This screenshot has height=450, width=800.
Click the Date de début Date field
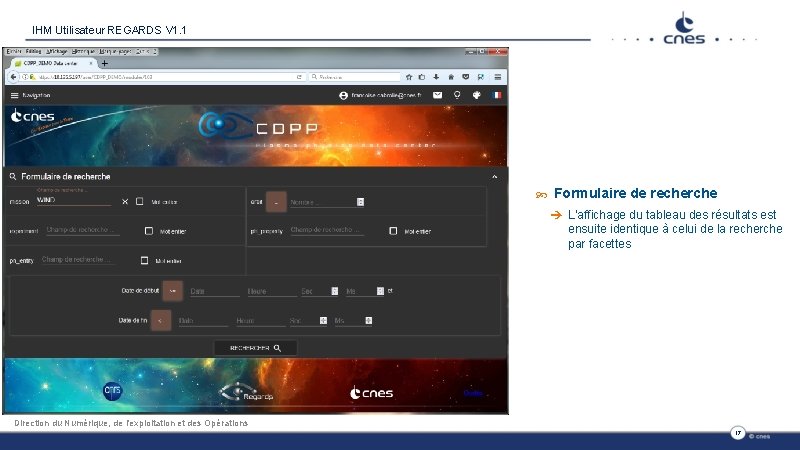214,291
